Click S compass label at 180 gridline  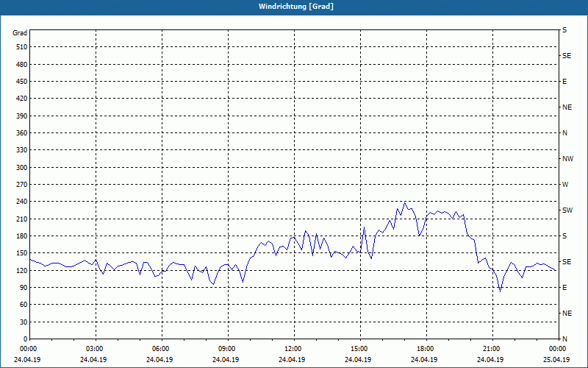[x=564, y=236]
